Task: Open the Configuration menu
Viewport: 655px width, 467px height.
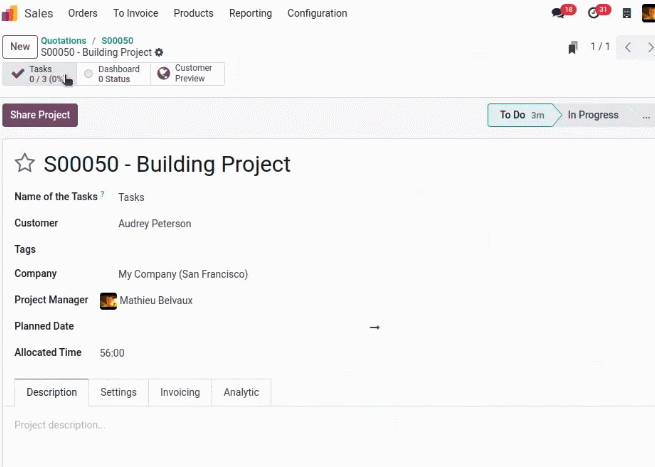Action: click(317, 13)
